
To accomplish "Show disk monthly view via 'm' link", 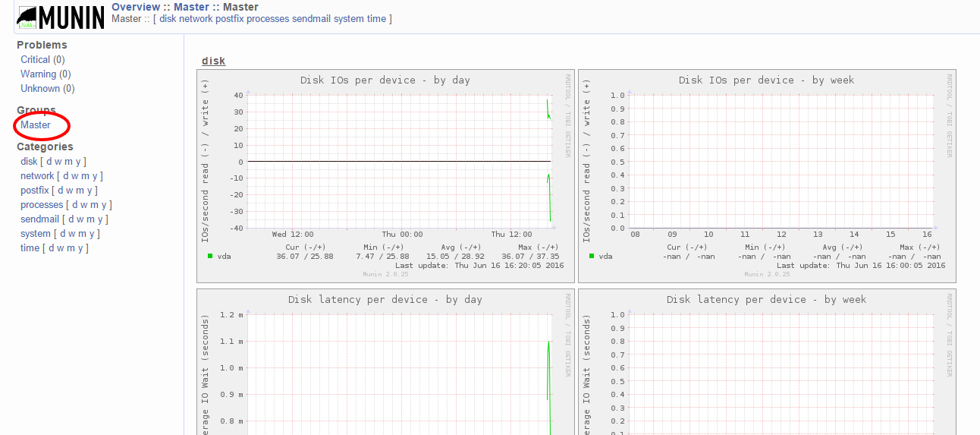I will (x=69, y=162).
